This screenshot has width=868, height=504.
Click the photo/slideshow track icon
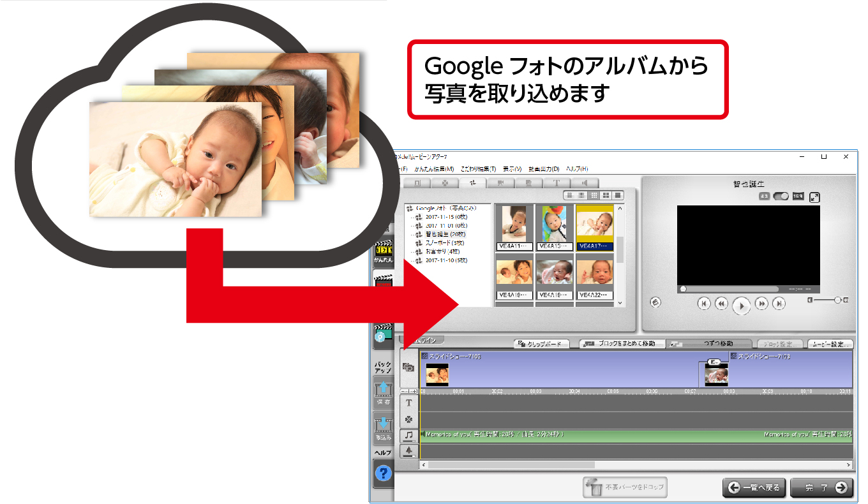coord(410,369)
